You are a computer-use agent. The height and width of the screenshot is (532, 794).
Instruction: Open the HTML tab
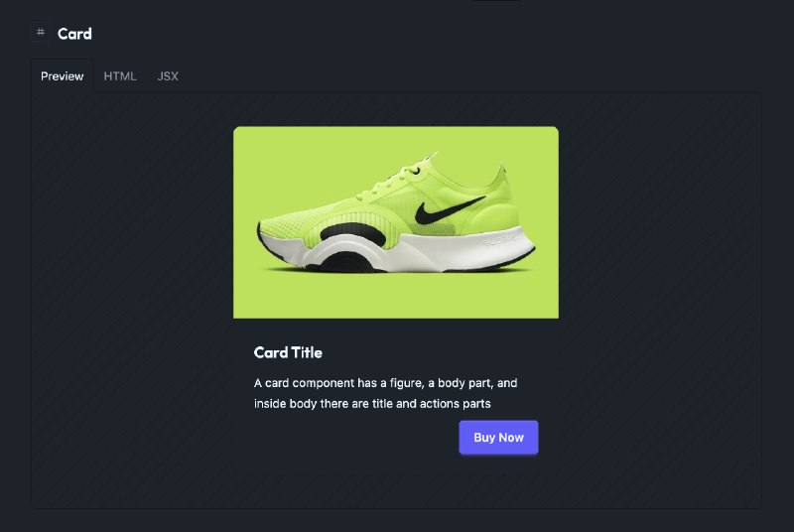120,75
